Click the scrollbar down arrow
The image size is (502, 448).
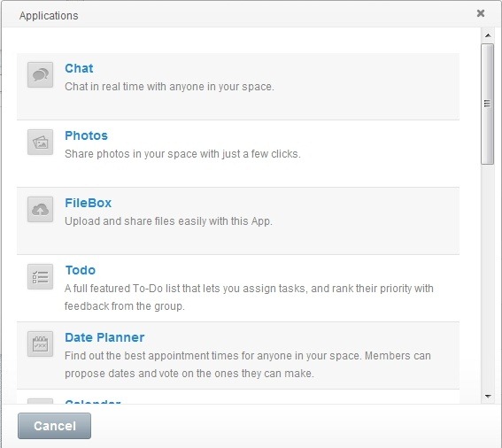coord(488,397)
